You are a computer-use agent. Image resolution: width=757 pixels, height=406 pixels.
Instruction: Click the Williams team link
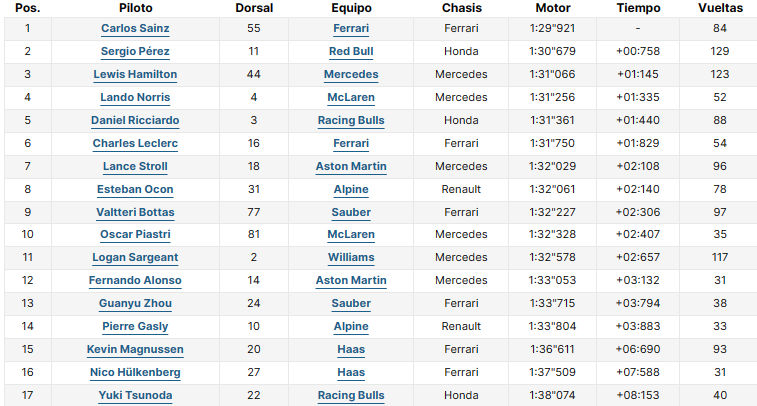pyautogui.click(x=351, y=258)
